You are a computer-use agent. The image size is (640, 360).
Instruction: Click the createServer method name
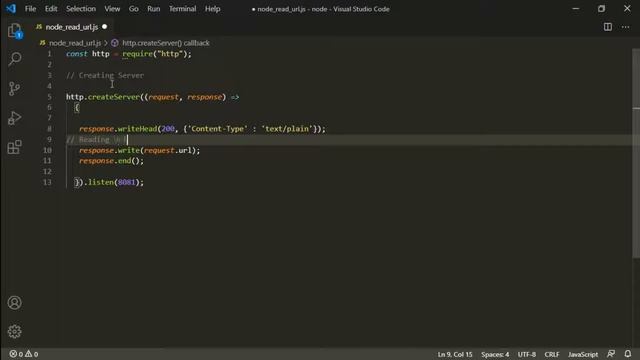113,97
